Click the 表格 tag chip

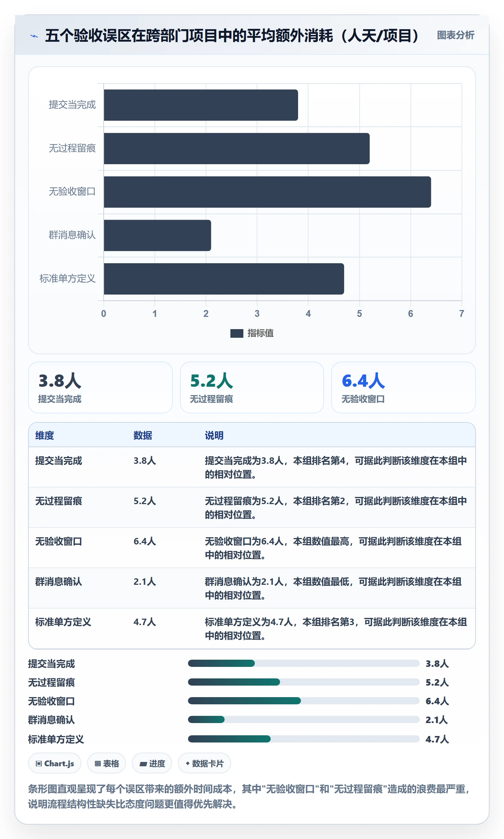click(107, 763)
